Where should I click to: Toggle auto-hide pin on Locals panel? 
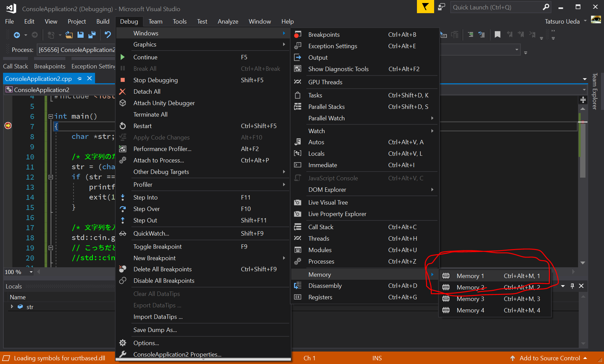(572, 286)
